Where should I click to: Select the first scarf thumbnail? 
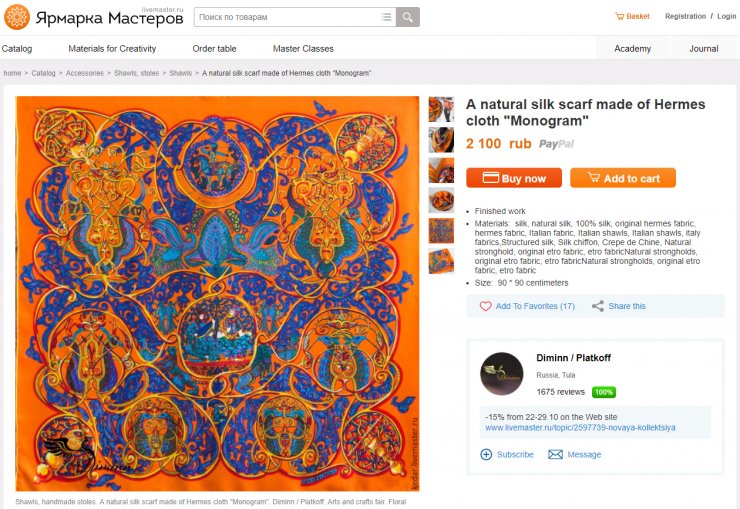441,109
